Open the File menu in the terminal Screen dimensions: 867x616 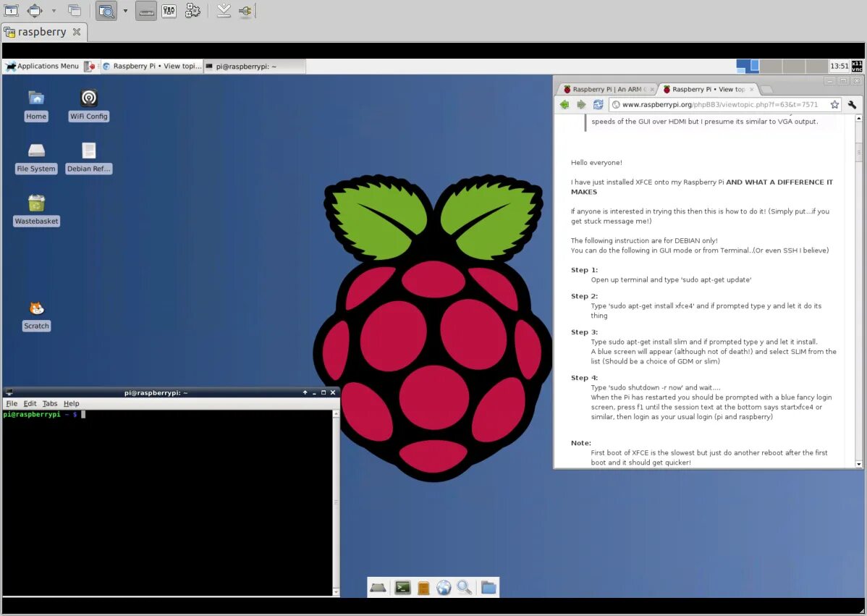(12, 404)
